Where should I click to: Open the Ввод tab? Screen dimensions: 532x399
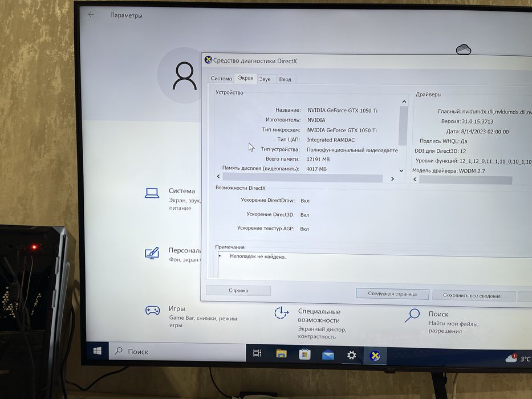pos(285,79)
